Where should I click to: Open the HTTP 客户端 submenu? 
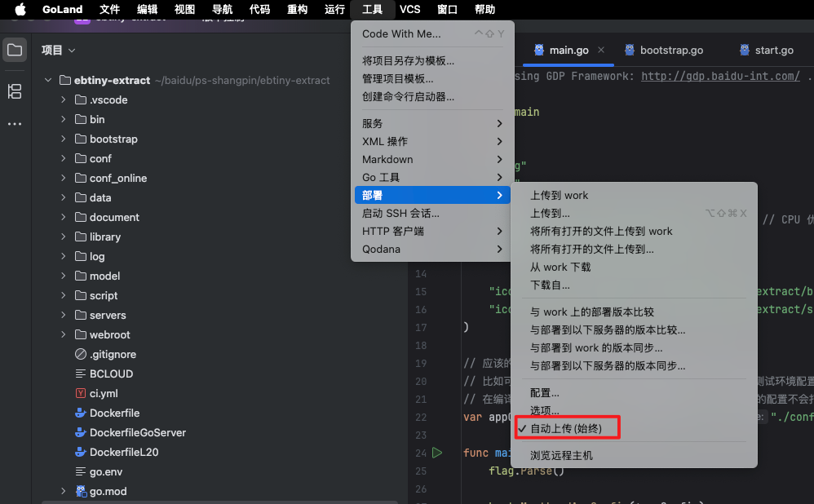click(432, 231)
